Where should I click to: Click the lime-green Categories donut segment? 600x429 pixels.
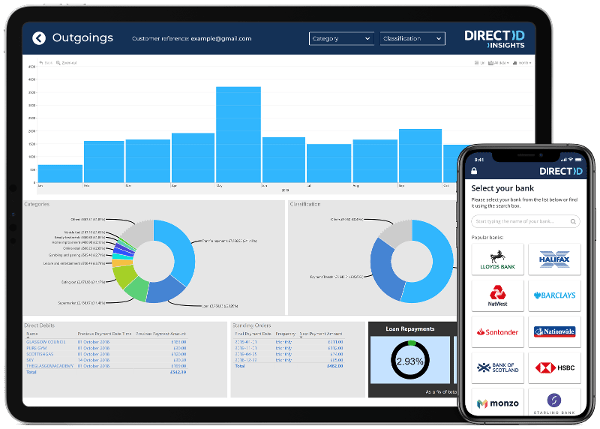coord(124,276)
